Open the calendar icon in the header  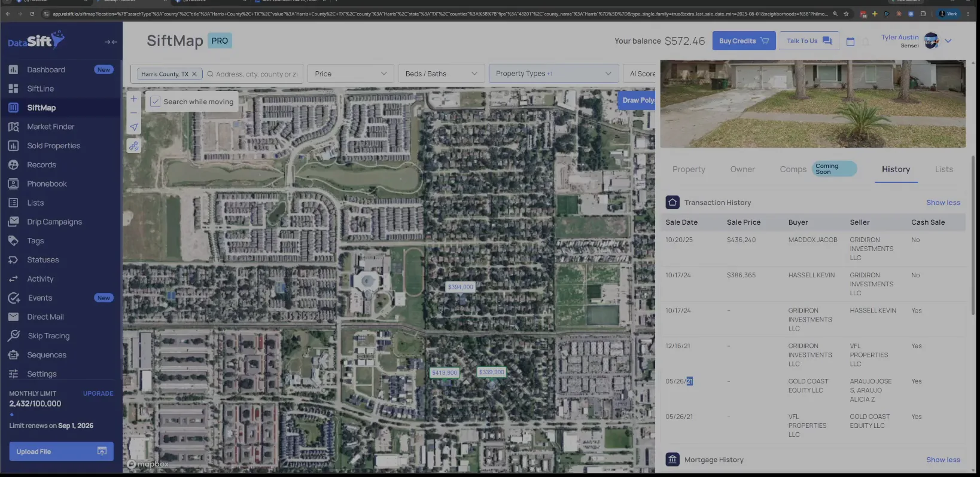click(x=850, y=41)
